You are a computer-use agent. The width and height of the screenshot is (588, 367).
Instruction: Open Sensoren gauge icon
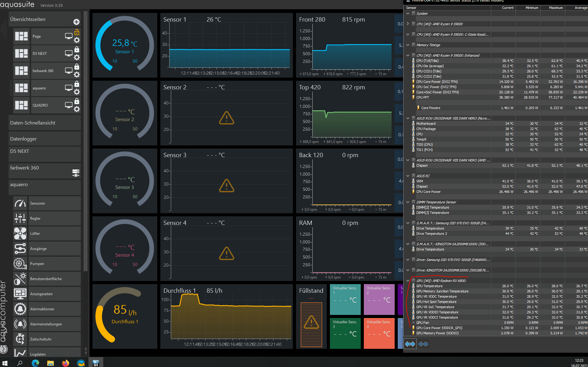coord(20,203)
